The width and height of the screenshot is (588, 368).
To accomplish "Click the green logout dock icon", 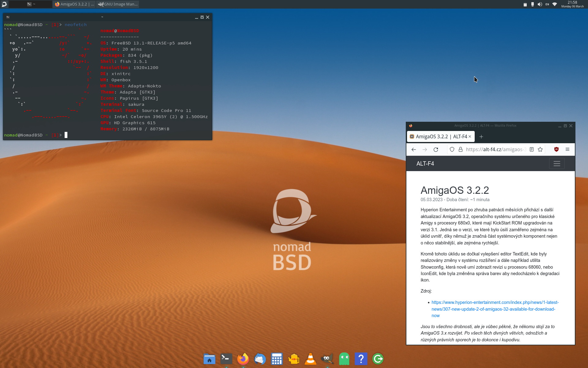I will [378, 359].
